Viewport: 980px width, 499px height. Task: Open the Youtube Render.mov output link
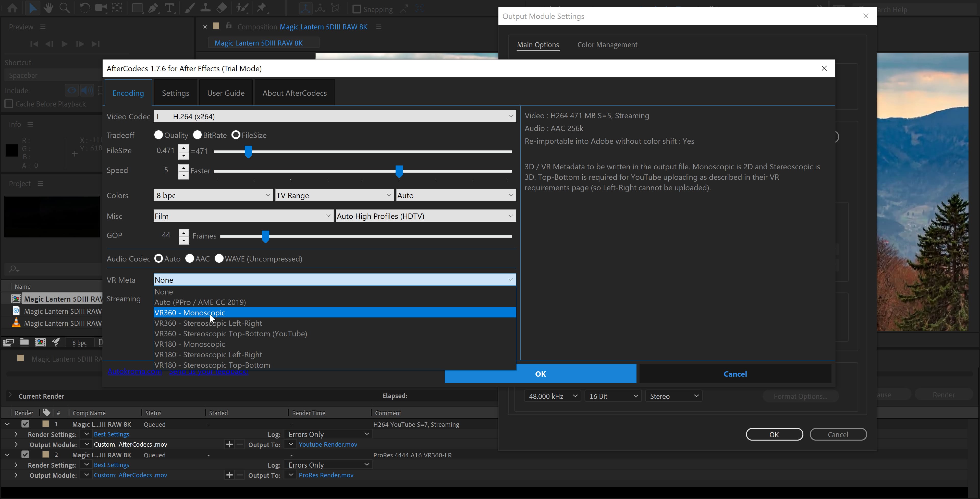(x=327, y=445)
